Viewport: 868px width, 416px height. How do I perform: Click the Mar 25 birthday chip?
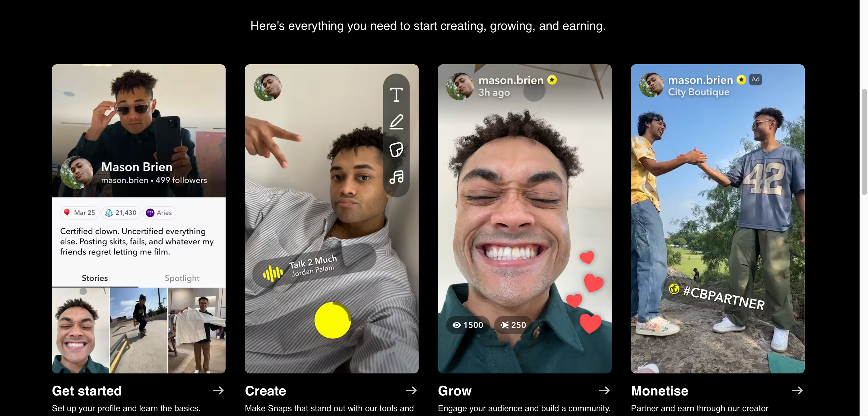click(x=80, y=213)
